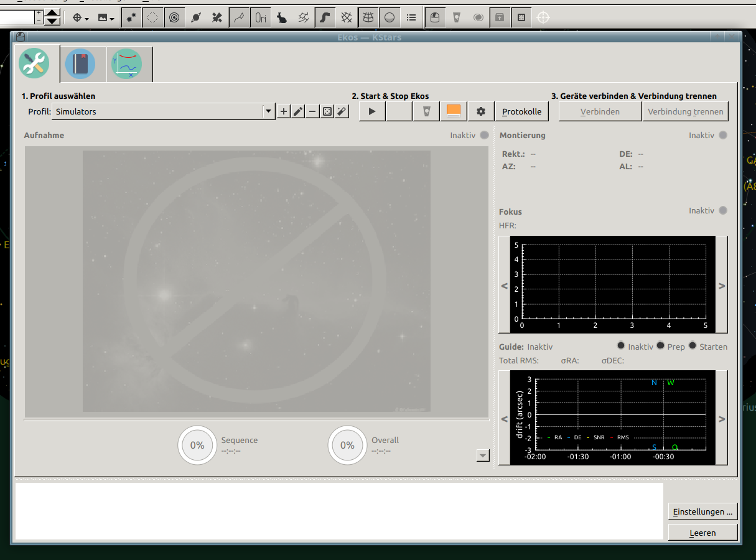This screenshot has width=756, height=560.
Task: Toggle constellation lines icon in KStars toolbar
Action: tap(239, 17)
